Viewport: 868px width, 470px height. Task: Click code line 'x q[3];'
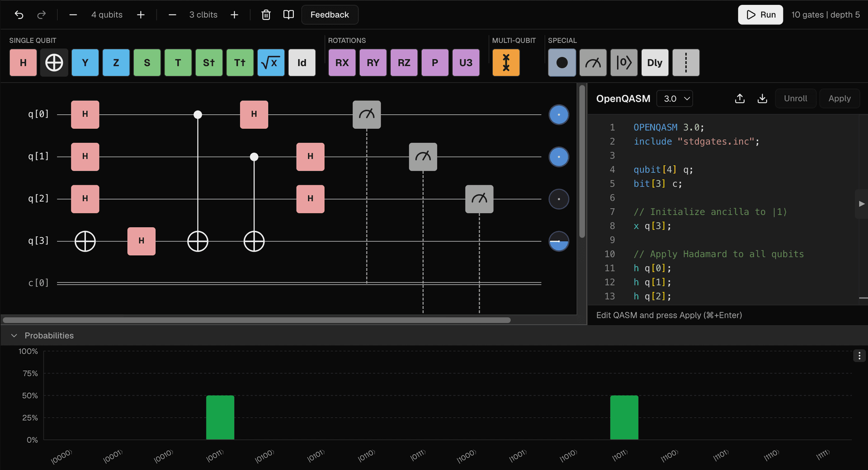652,226
